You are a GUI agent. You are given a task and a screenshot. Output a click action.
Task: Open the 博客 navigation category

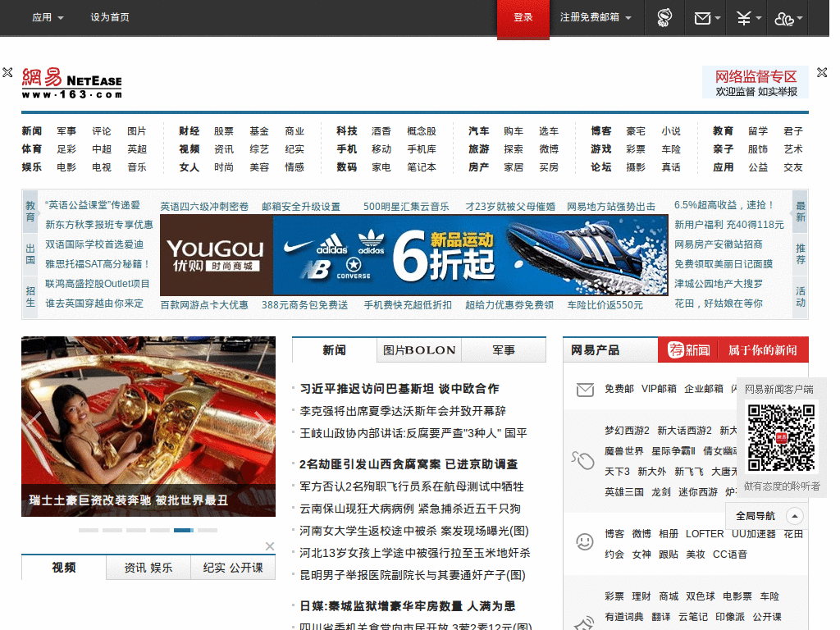coord(601,130)
